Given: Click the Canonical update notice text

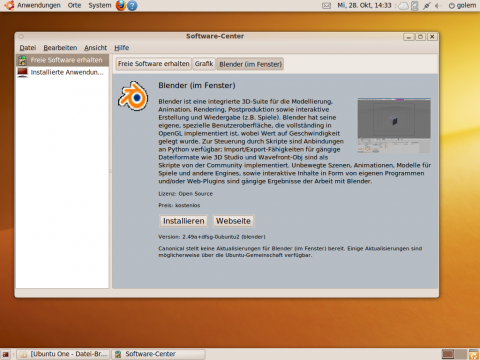Looking at the screenshot, I should click(x=290, y=252).
